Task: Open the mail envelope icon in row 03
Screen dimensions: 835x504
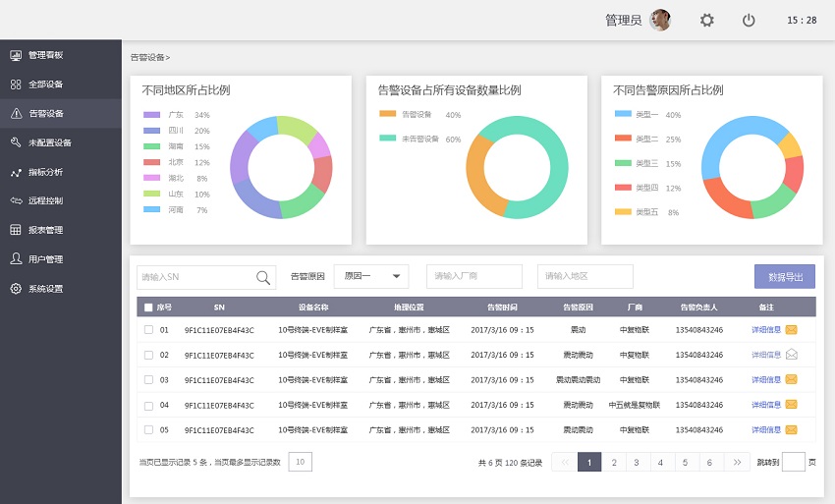Action: point(792,379)
